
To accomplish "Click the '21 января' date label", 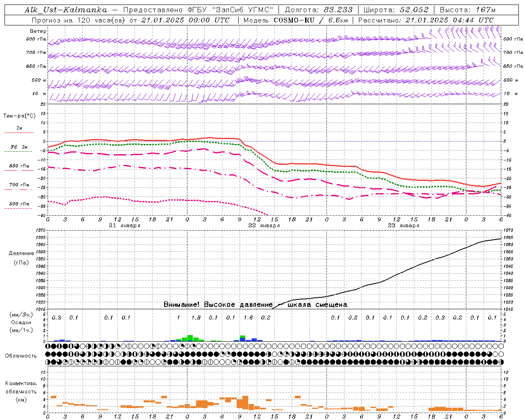I will [x=125, y=226].
